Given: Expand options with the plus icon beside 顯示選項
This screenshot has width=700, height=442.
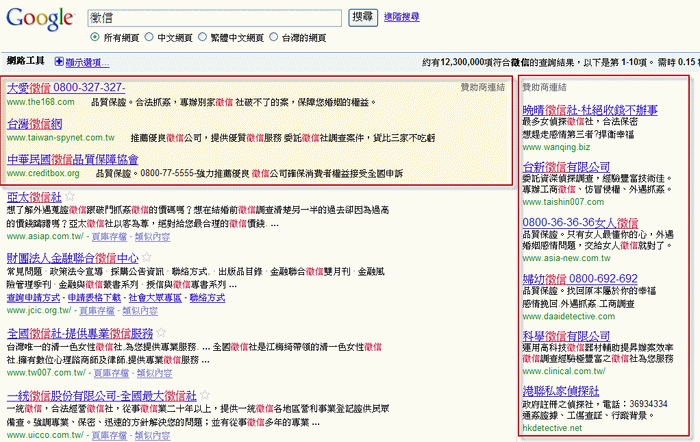Looking at the screenshot, I should click(x=59, y=62).
